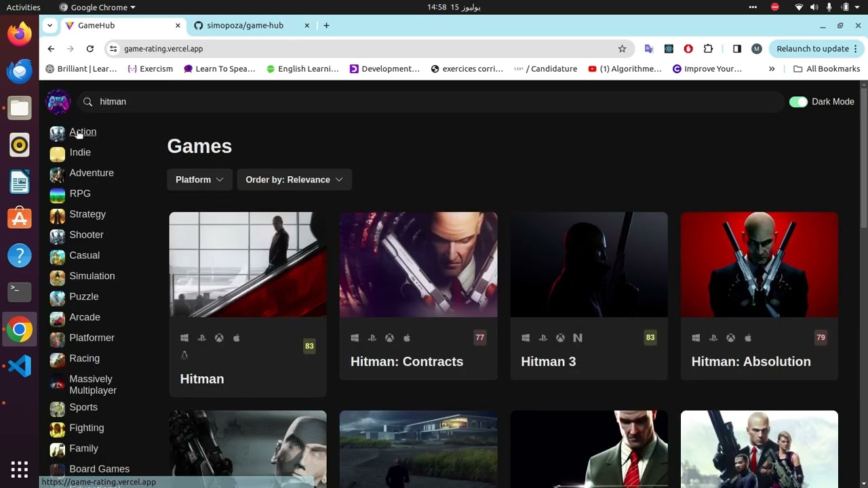Select the Indie genre

[x=80, y=152]
